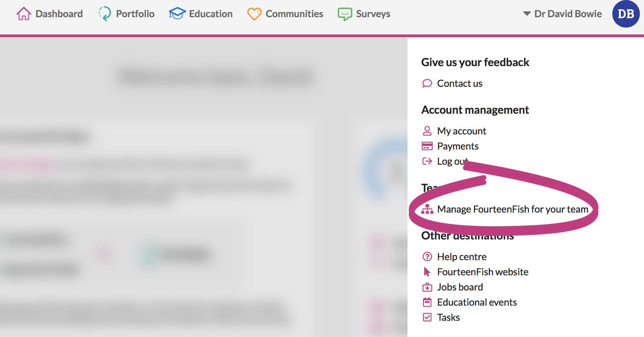Image resolution: width=644 pixels, height=337 pixels.
Task: Click the Log out arrow icon
Action: [x=427, y=161]
